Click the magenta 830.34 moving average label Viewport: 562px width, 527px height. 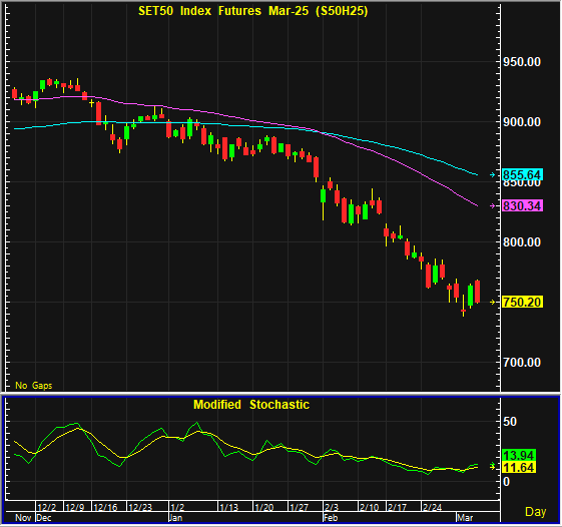[522, 206]
